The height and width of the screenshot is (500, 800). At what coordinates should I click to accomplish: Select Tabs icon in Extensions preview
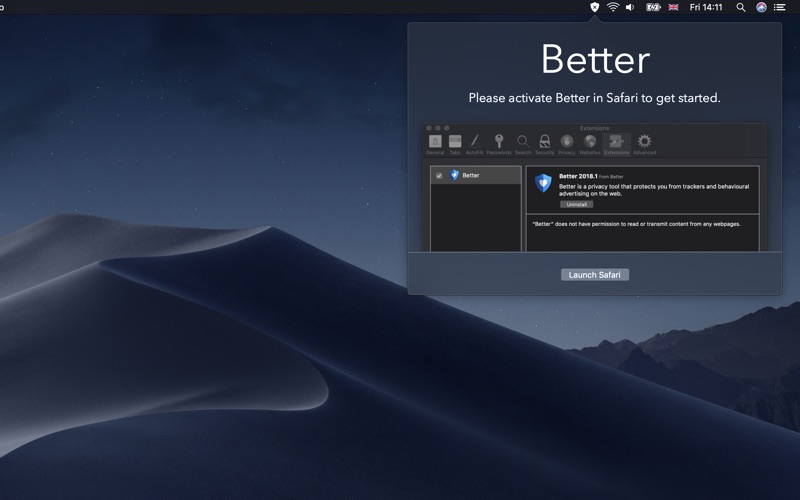point(455,144)
